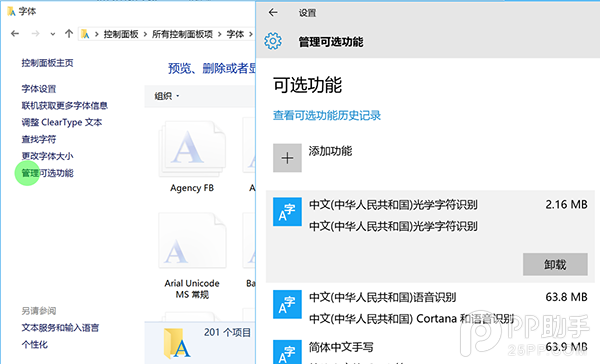This screenshot has height=364, width=600.
Task: Click the 63.8 MB size value
Action: pyautogui.click(x=566, y=297)
